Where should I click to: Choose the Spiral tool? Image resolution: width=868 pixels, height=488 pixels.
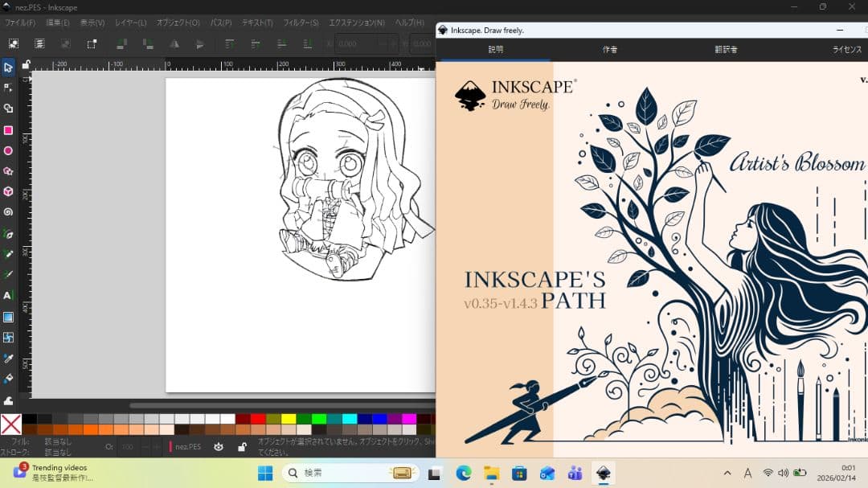(x=8, y=212)
